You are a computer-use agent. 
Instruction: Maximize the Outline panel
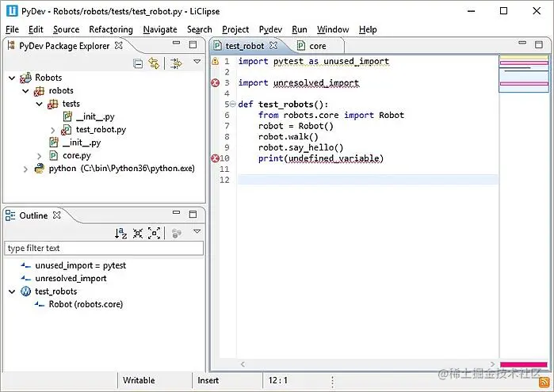tap(193, 214)
